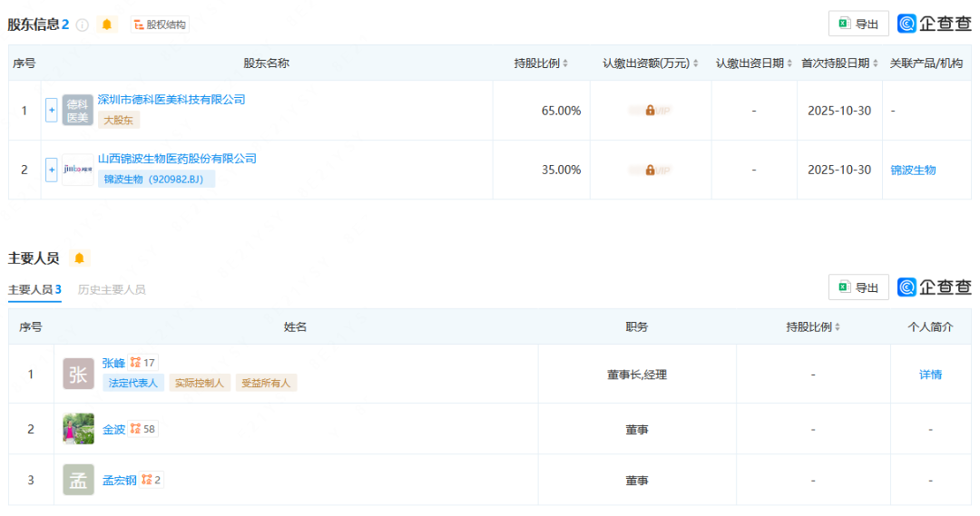Sort by 首次持股日期 column header

click(x=839, y=63)
